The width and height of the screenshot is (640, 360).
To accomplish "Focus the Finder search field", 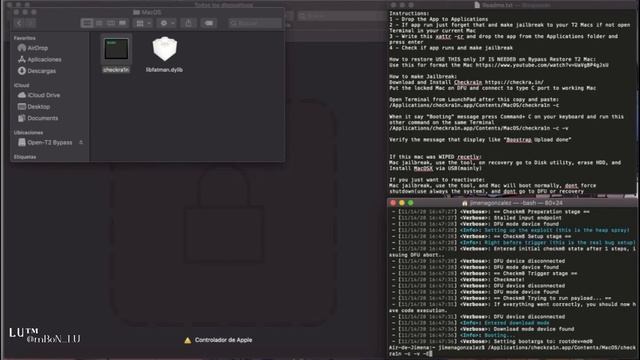I will (255, 23).
